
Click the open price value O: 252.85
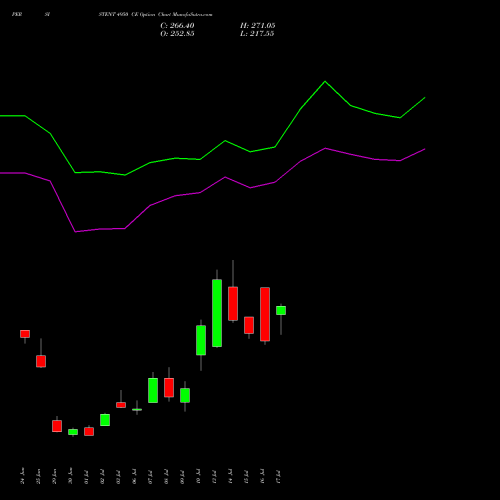pyautogui.click(x=177, y=34)
